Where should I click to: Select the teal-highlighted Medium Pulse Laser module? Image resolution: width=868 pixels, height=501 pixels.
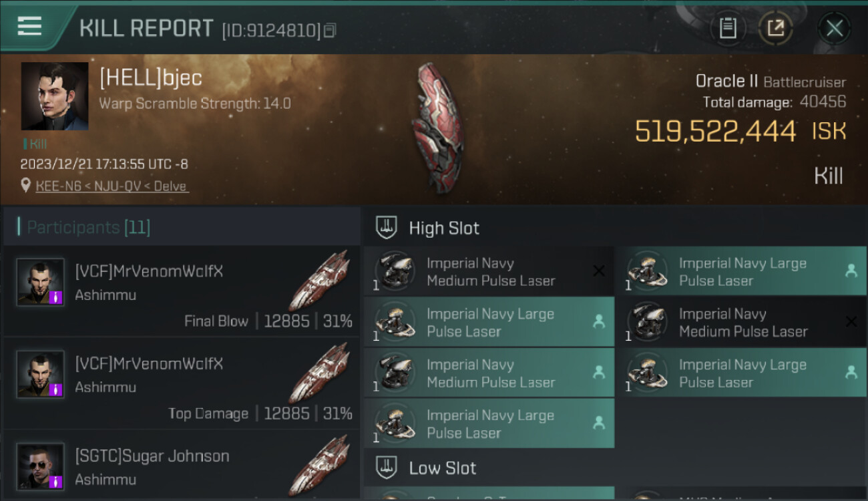point(489,373)
